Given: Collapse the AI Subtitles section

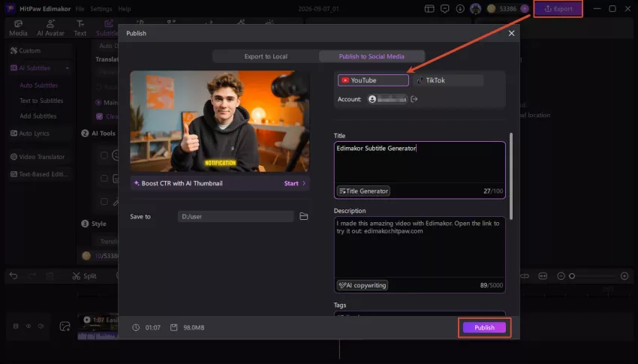Looking at the screenshot, I should (x=67, y=68).
